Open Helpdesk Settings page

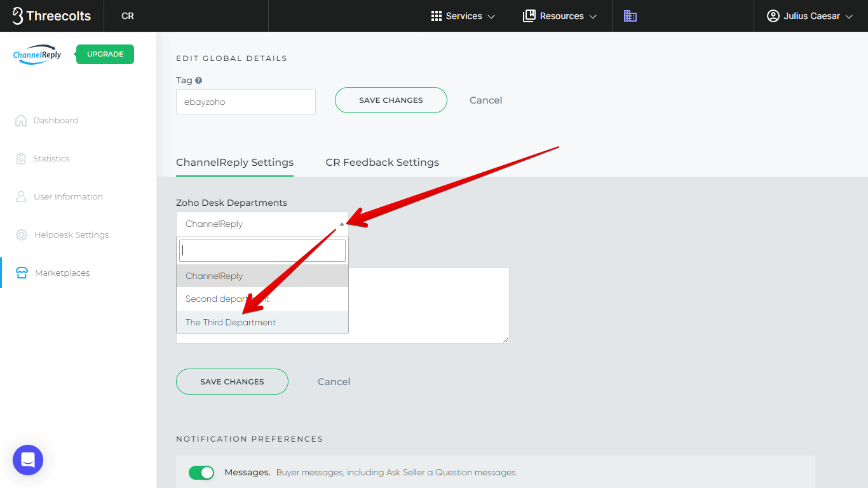click(71, 234)
